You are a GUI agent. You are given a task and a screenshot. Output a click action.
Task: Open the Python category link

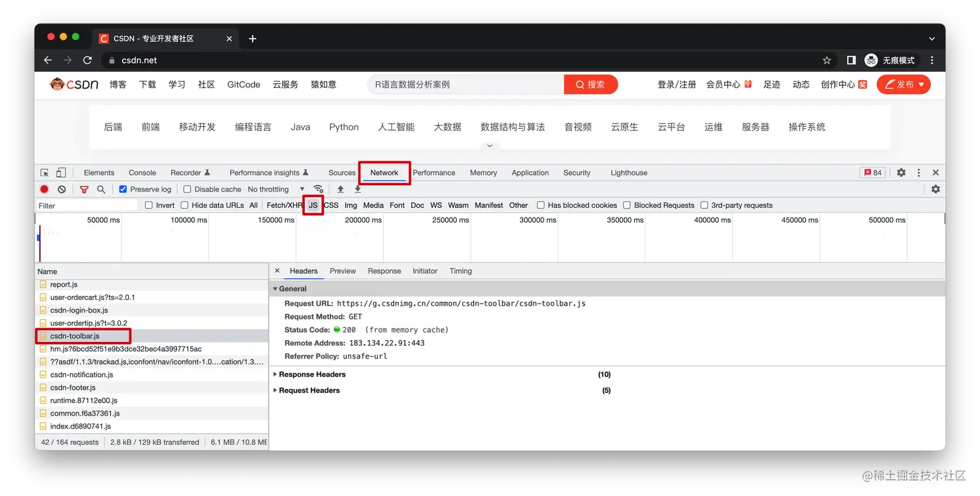[344, 127]
